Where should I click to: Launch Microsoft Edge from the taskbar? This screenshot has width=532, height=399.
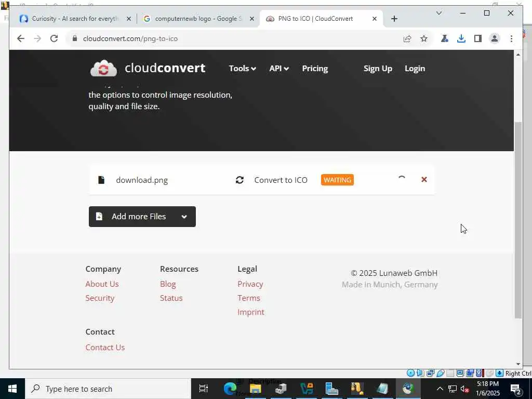[x=230, y=389]
